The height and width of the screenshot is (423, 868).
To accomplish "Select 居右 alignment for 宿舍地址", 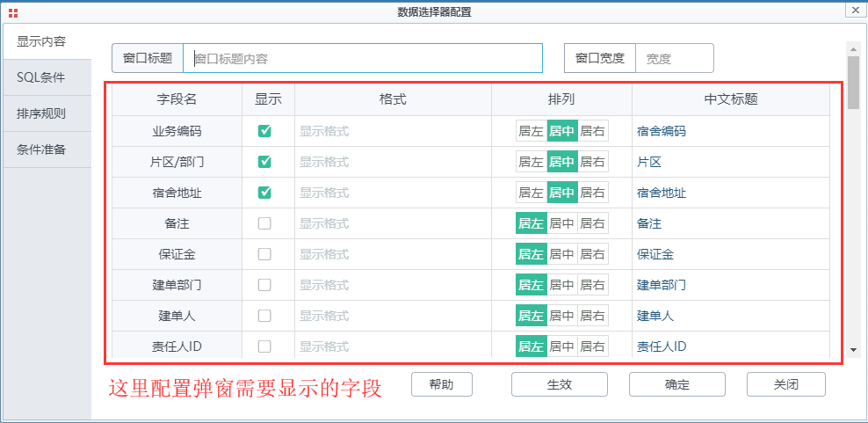I will 592,193.
